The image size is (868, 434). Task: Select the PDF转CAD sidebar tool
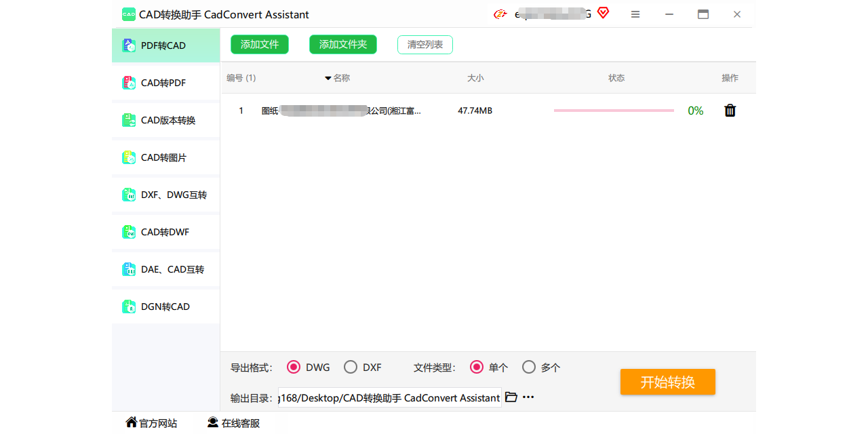pyautogui.click(x=165, y=45)
